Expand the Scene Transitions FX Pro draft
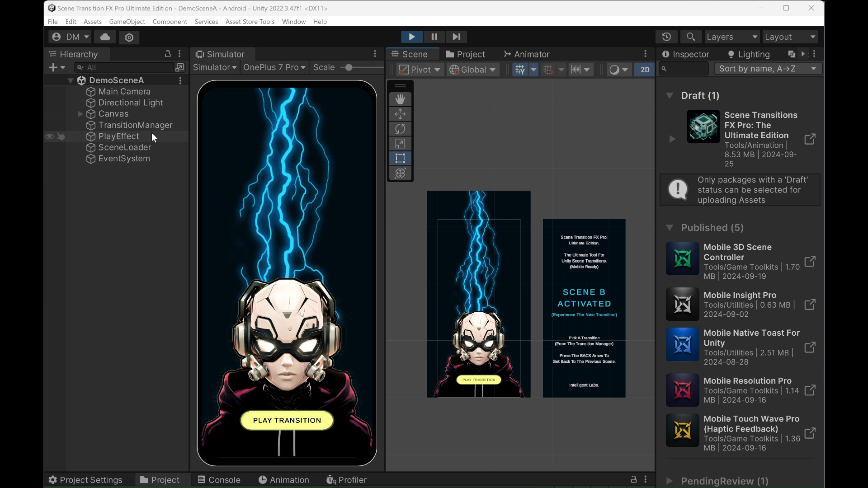The height and width of the screenshot is (488, 868). click(672, 139)
